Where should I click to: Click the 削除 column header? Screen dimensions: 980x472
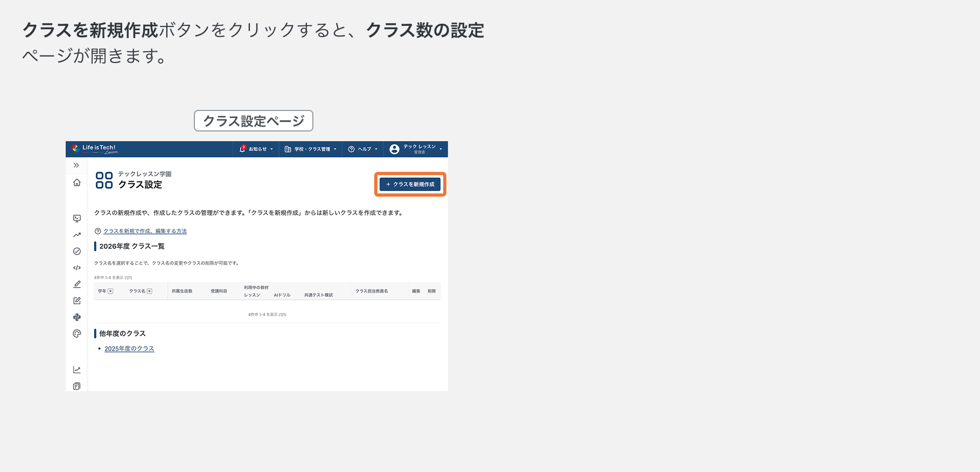432,291
